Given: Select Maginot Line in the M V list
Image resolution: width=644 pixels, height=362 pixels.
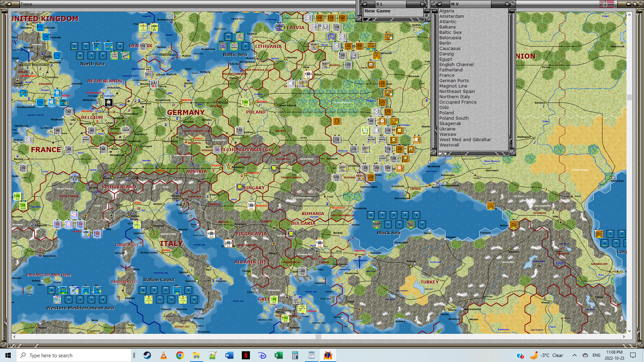Looking at the screenshot, I should [x=453, y=86].
